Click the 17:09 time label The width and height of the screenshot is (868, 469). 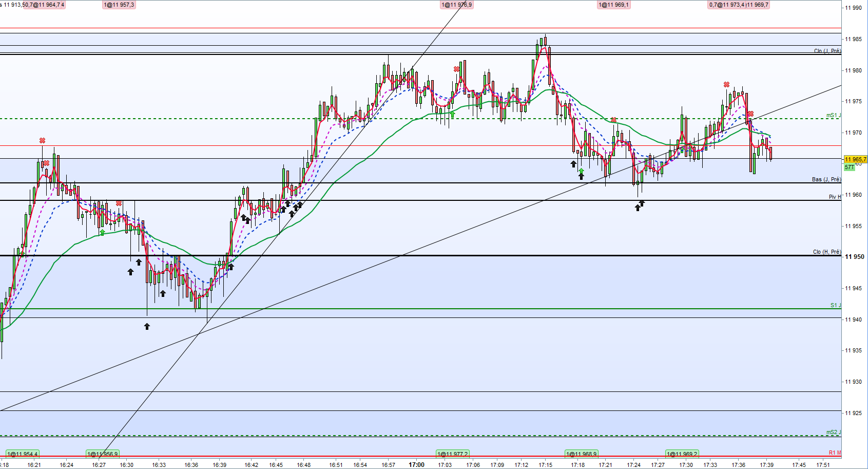click(x=497, y=465)
